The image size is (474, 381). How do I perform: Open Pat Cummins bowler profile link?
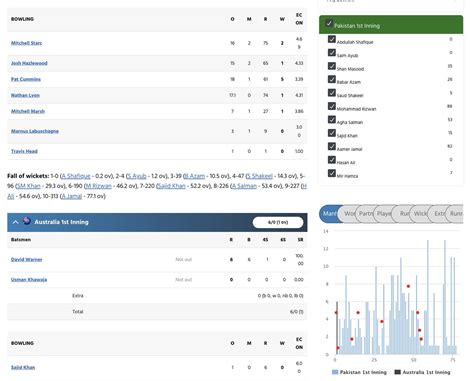[26, 79]
